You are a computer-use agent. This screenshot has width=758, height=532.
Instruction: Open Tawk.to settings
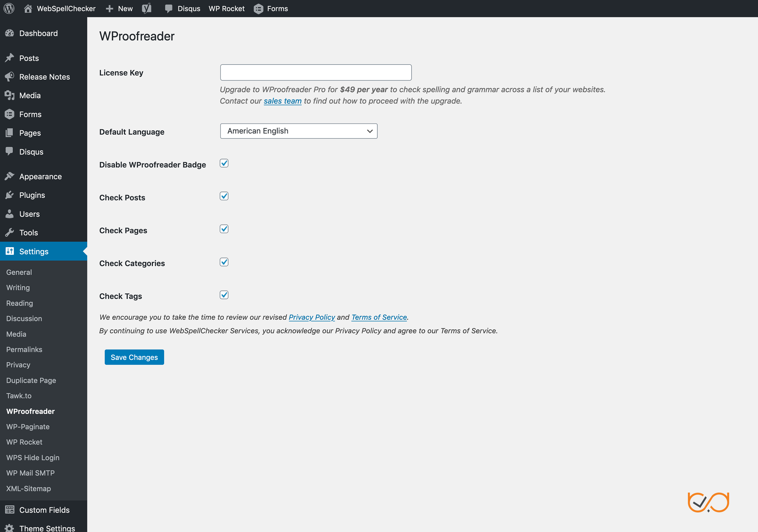[x=19, y=396]
